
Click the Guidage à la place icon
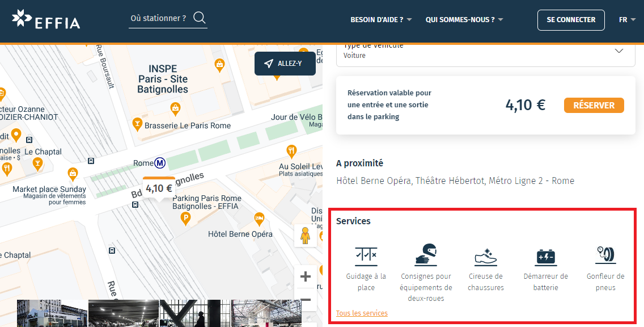click(366, 255)
